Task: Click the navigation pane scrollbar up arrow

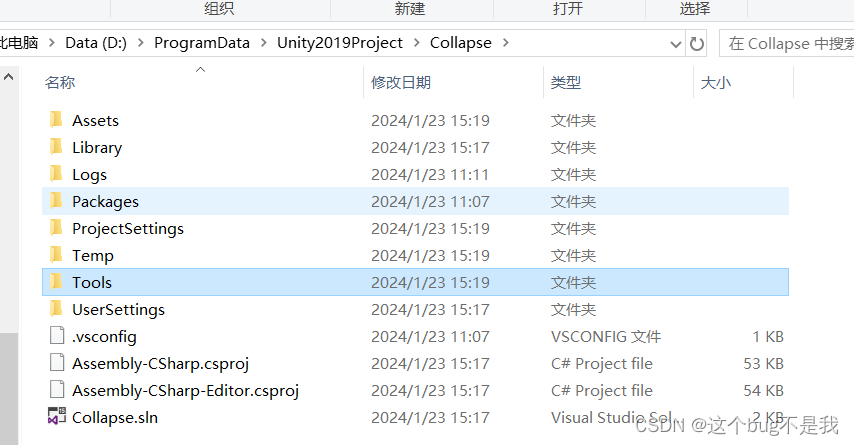Action: [8, 77]
